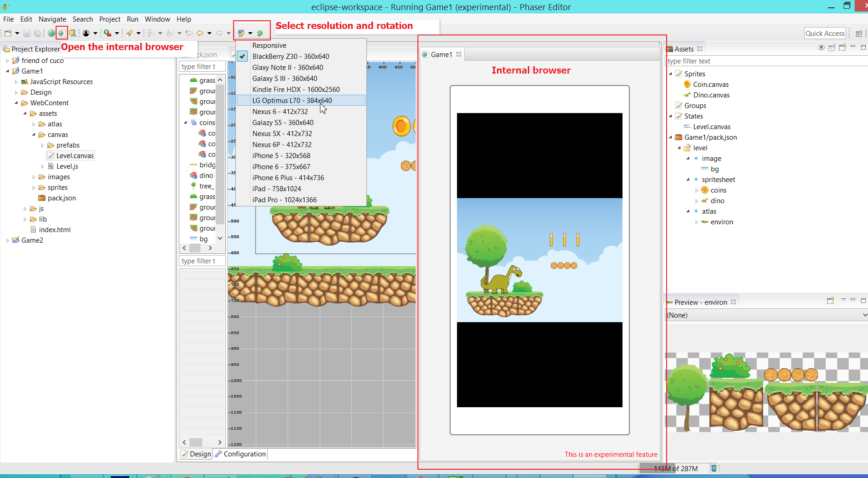Click the Open Perspective icon near Quick Access
Screen dimensions: 868x478
pyautogui.click(x=859, y=33)
